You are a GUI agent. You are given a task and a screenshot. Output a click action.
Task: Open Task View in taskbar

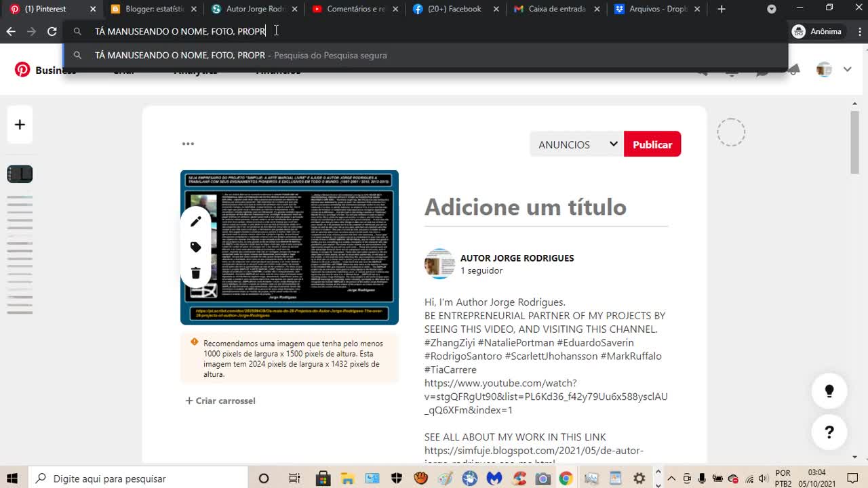coord(294,479)
